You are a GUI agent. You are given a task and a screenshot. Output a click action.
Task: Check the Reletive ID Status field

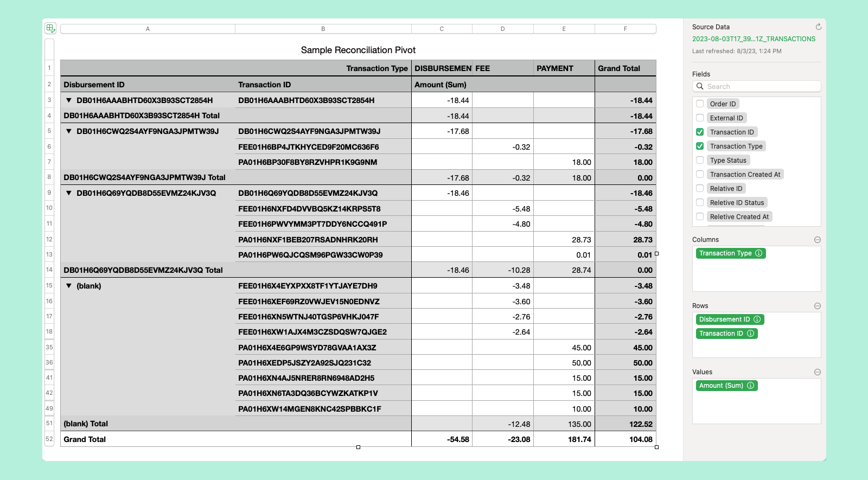coord(700,202)
